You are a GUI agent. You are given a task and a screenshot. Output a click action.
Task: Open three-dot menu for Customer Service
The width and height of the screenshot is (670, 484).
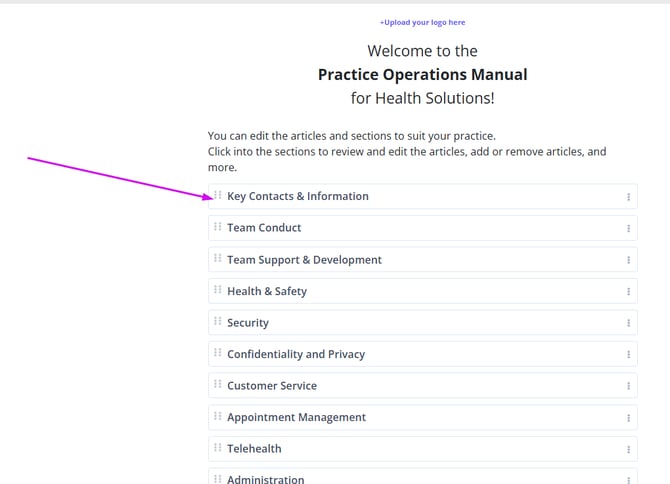tap(628, 386)
